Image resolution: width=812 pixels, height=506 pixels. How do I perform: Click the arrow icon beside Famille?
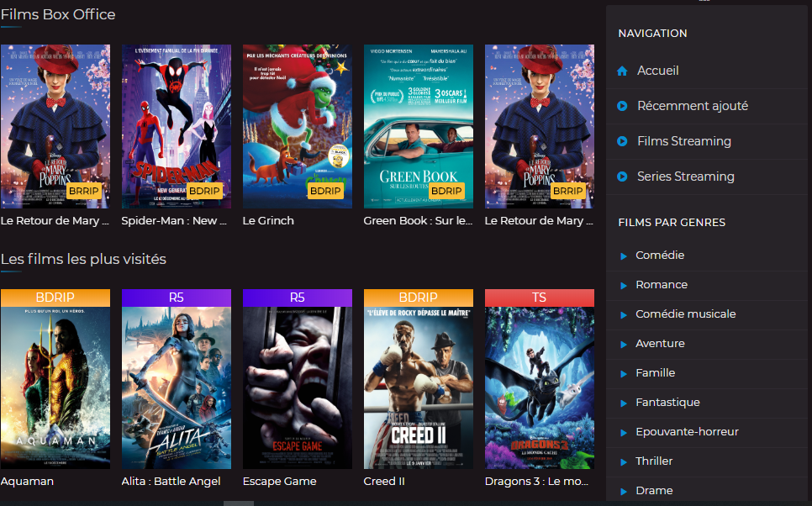[x=624, y=373]
